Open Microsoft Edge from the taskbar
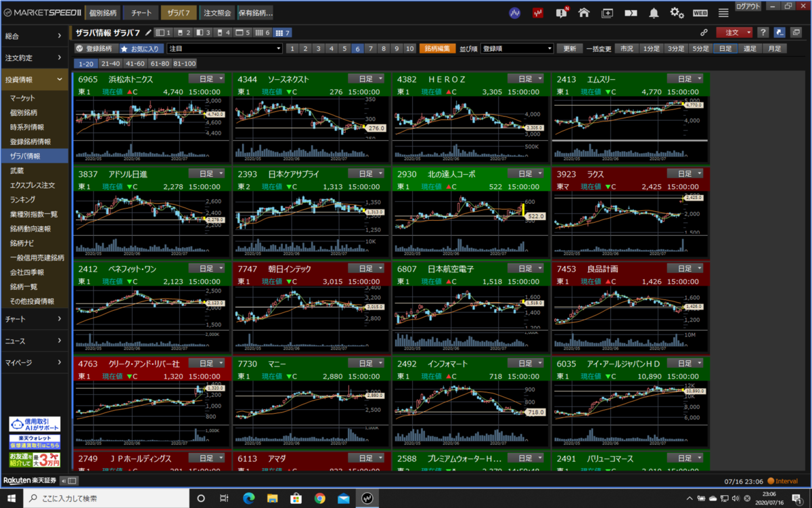This screenshot has height=508, width=812. tap(249, 498)
